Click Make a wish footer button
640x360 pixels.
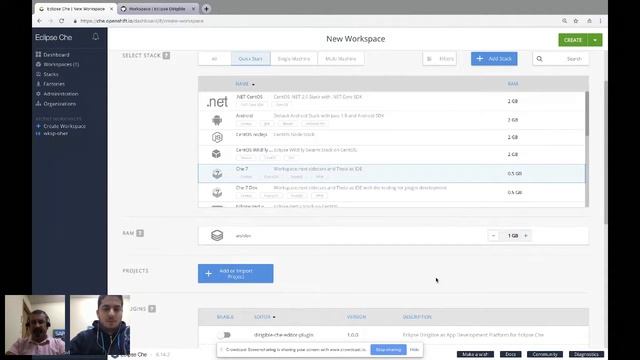tap(475, 354)
